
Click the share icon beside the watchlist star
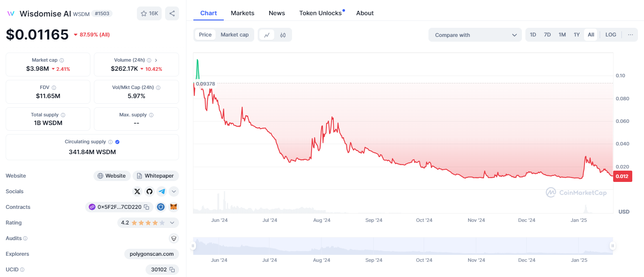pos(172,13)
